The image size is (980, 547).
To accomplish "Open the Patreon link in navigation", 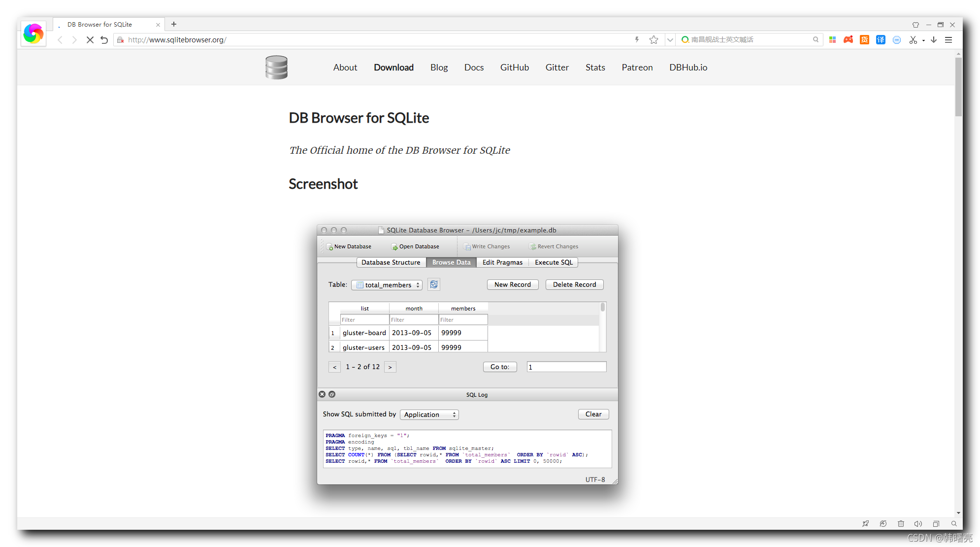I will point(637,68).
